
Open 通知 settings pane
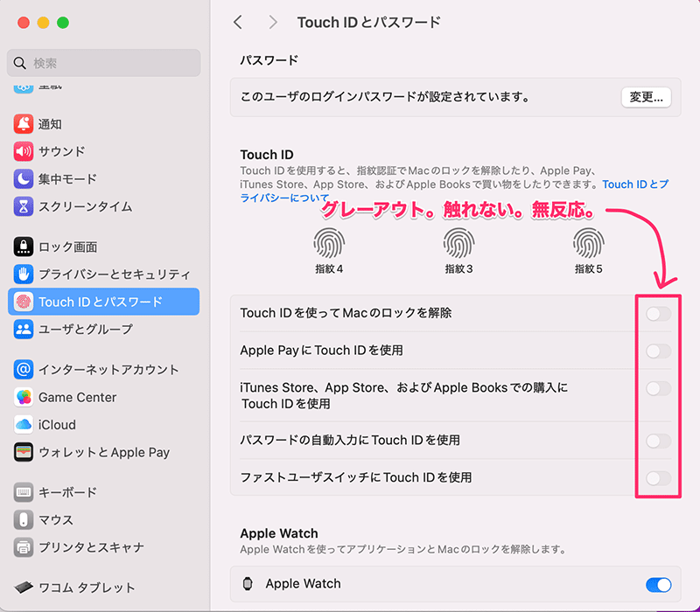(103, 123)
